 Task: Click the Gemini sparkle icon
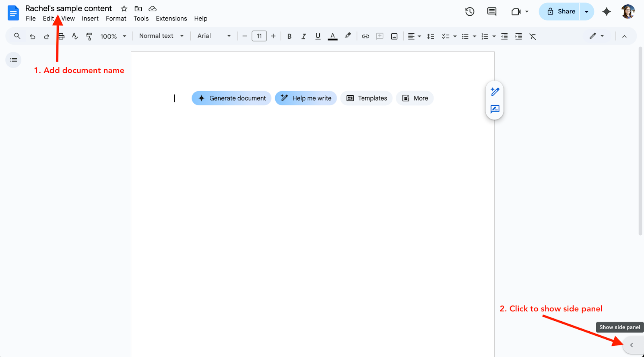pos(606,12)
